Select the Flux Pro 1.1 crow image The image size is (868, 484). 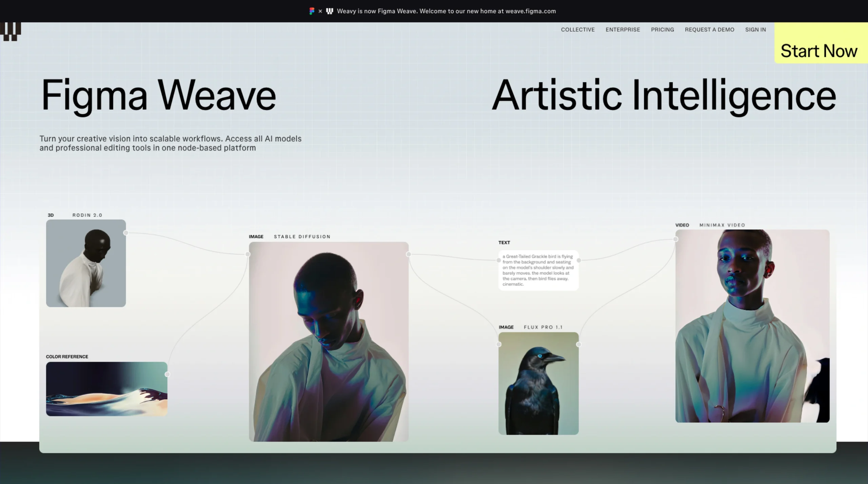click(x=538, y=383)
